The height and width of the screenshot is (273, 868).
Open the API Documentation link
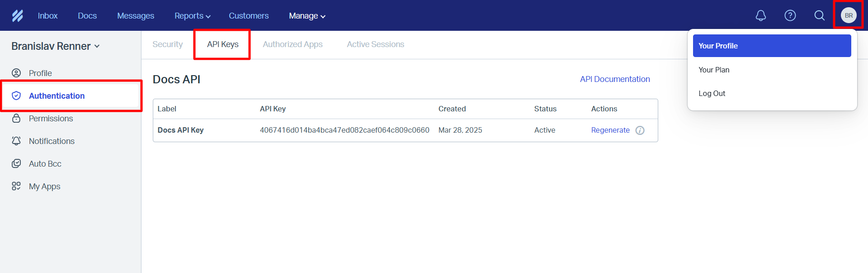click(615, 79)
